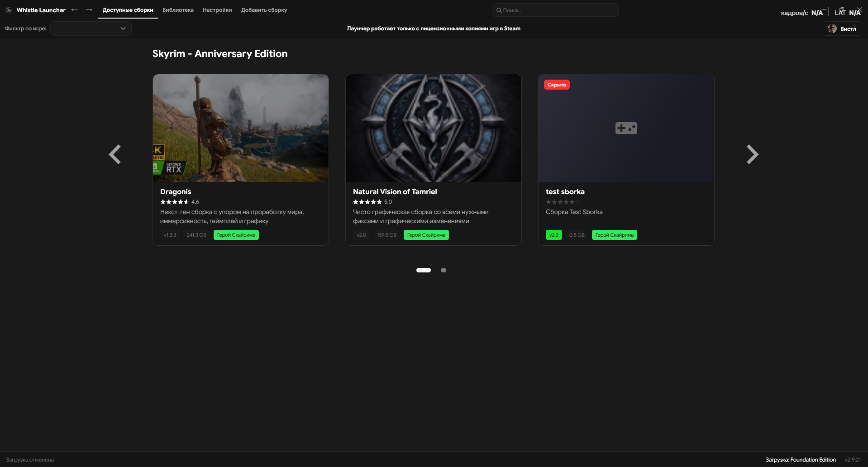This screenshot has width=868, height=467.
Task: Open the Настройки tab
Action: tap(217, 10)
